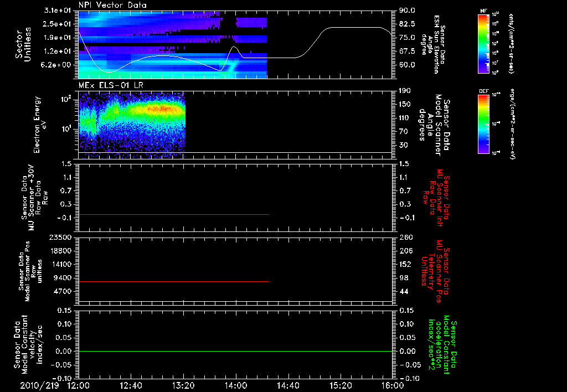Click the 90.0 sun elevation tick label

point(407,11)
